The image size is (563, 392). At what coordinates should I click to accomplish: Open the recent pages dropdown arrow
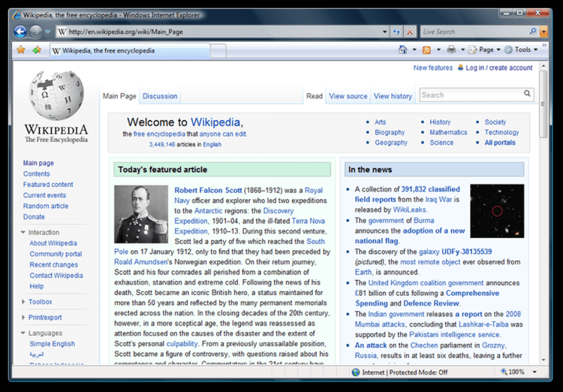point(48,32)
